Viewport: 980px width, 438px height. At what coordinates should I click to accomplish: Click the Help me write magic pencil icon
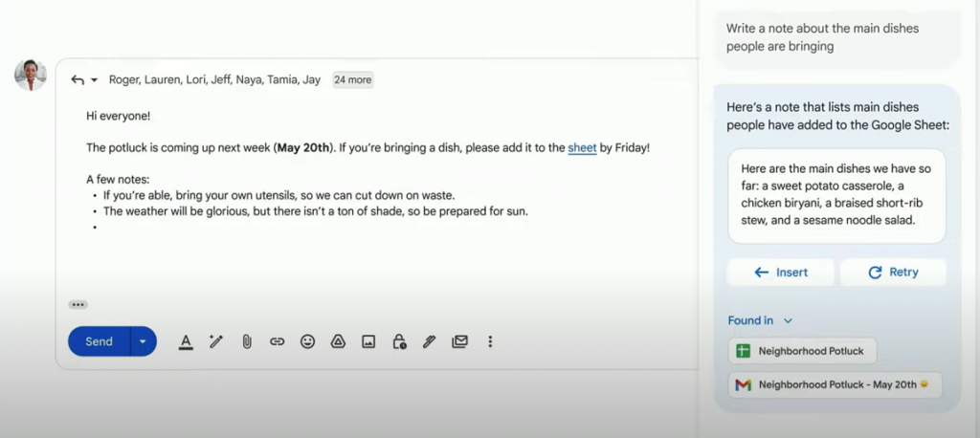(216, 341)
